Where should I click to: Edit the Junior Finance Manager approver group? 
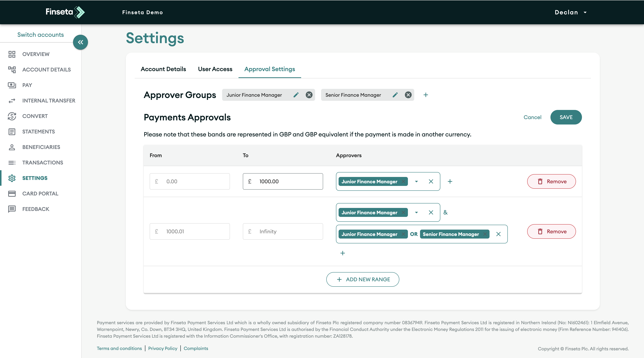296,95
